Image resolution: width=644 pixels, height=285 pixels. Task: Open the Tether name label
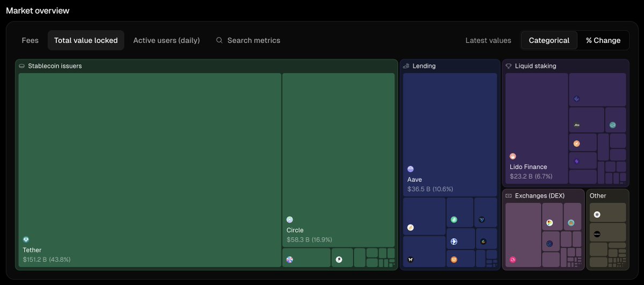[32, 250]
